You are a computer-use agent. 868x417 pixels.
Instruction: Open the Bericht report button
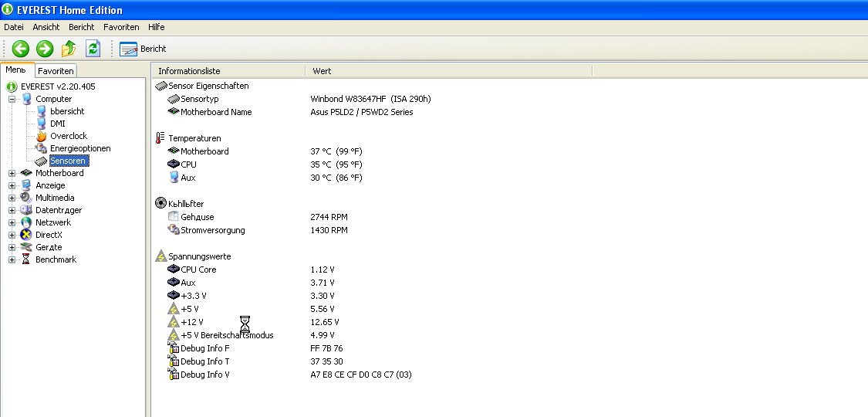coord(143,49)
